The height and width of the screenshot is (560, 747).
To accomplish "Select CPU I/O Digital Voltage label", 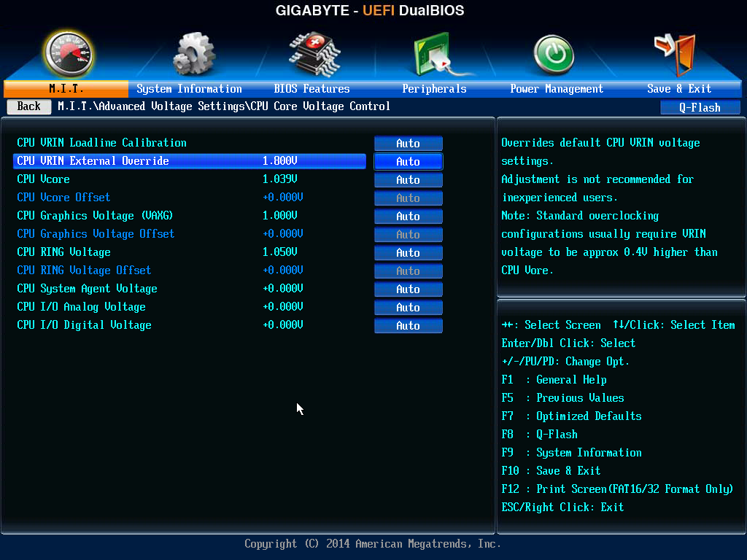I will click(85, 324).
